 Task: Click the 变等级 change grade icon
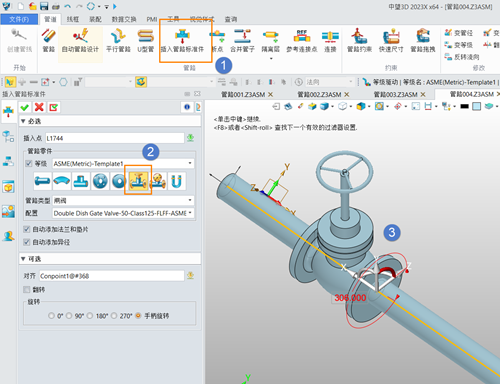[448, 45]
